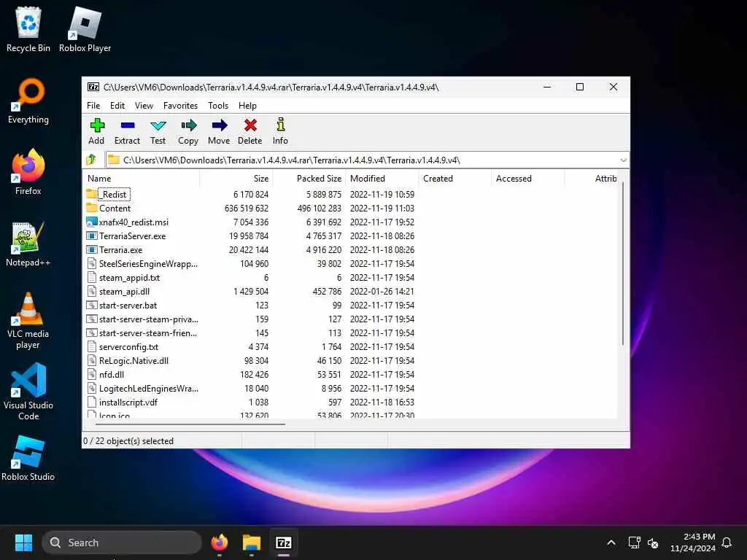Expand the address bar path dropdown
This screenshot has height=560, width=747.
(x=623, y=160)
